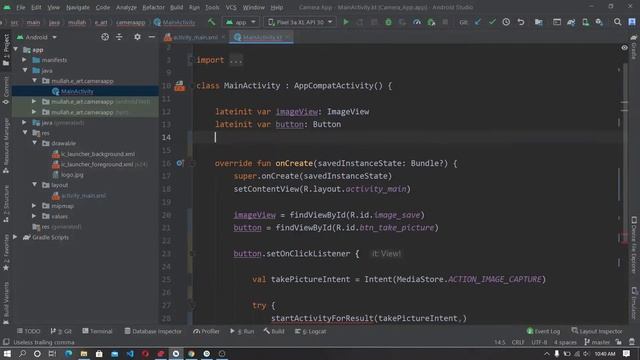Open Visual Studio Code taskbar icon

[x=130, y=353]
